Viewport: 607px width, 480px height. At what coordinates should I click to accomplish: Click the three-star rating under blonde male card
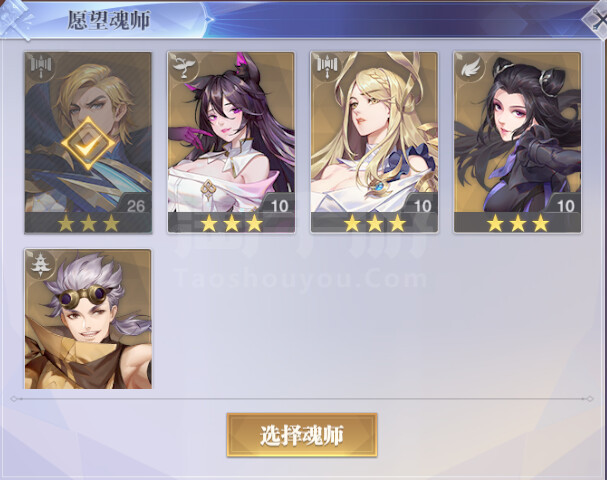tap(88, 223)
